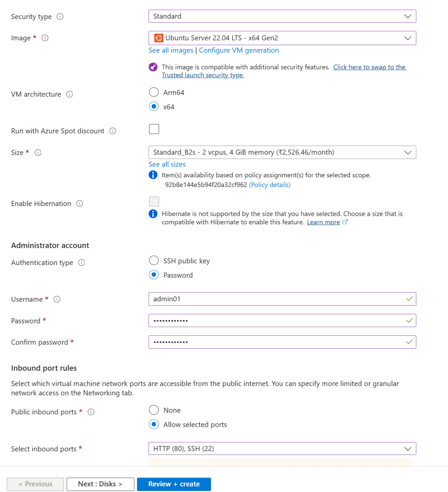This screenshot has width=448, height=492.
Task: Click info icon beside Enable Hibernation
Action: pyautogui.click(x=80, y=204)
